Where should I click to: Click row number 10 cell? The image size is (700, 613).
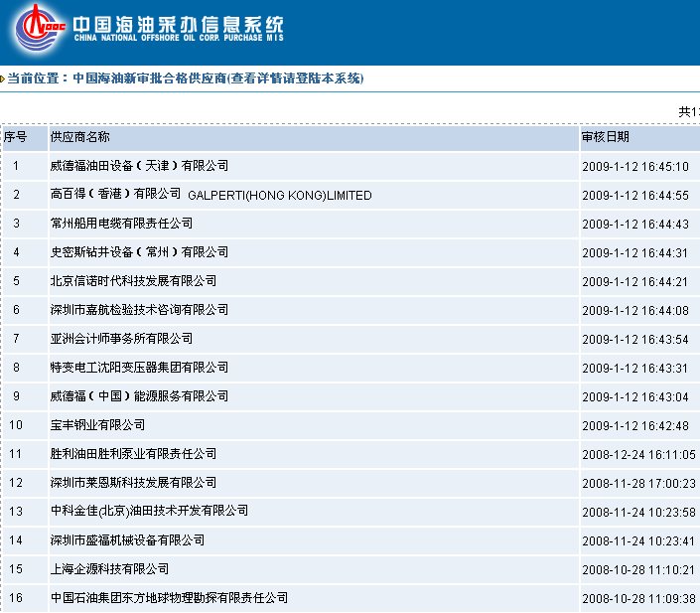(x=26, y=425)
